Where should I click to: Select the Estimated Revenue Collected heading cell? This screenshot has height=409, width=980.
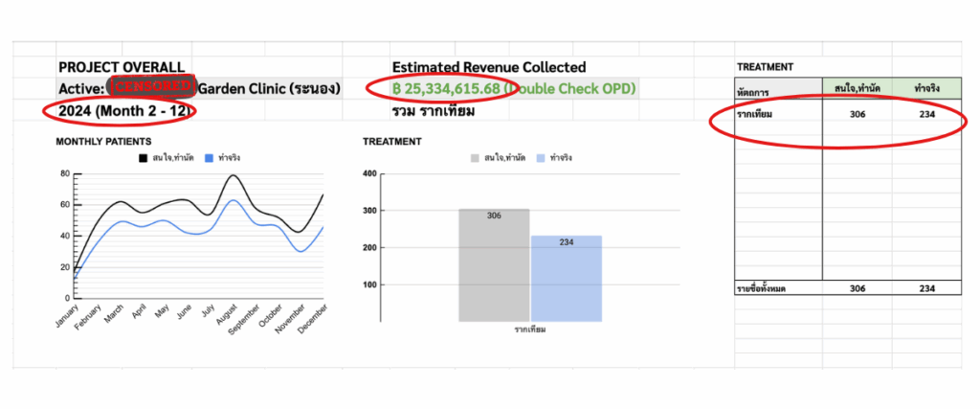[489, 67]
